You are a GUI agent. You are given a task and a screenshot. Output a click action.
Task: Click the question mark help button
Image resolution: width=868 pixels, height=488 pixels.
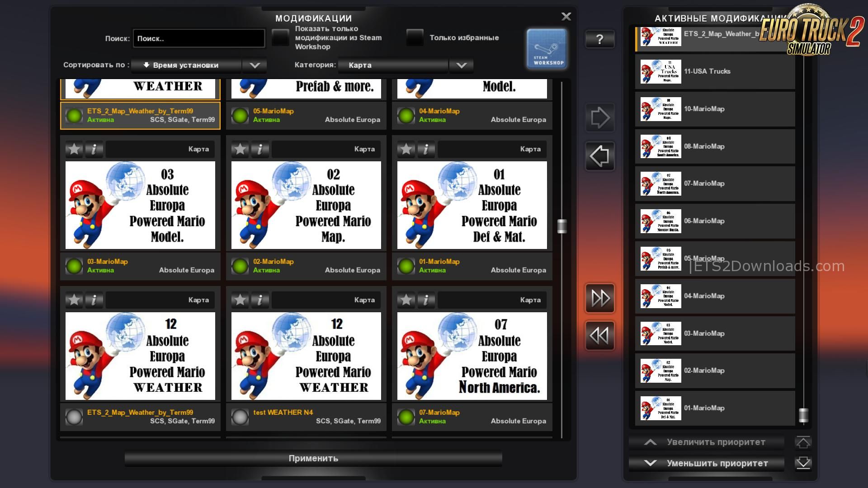[x=599, y=39]
